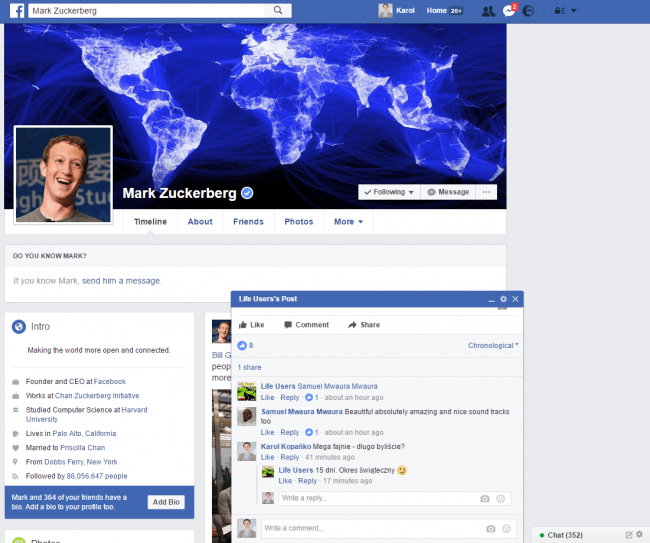Open the '1 share' link
Image resolution: width=650 pixels, height=543 pixels.
tap(249, 367)
